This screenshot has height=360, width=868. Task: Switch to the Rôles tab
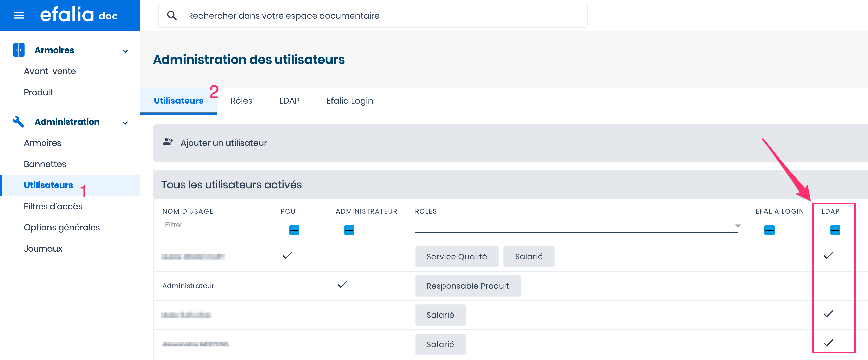tap(241, 101)
